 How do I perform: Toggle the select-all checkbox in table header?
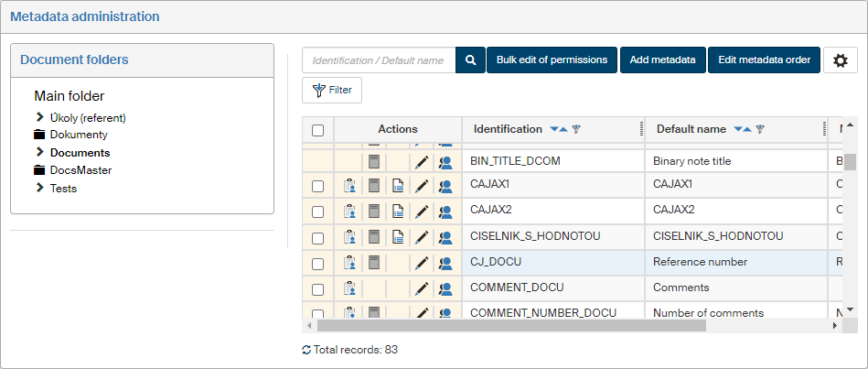[318, 130]
